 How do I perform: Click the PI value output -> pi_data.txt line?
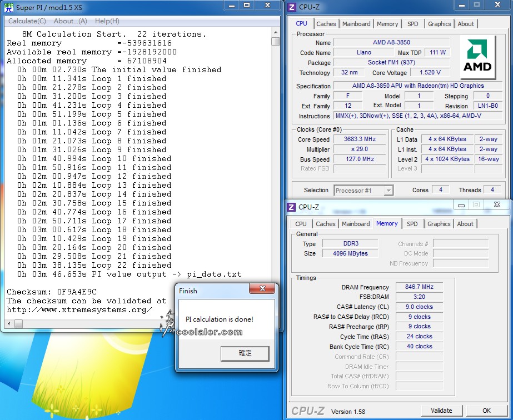click(x=130, y=274)
